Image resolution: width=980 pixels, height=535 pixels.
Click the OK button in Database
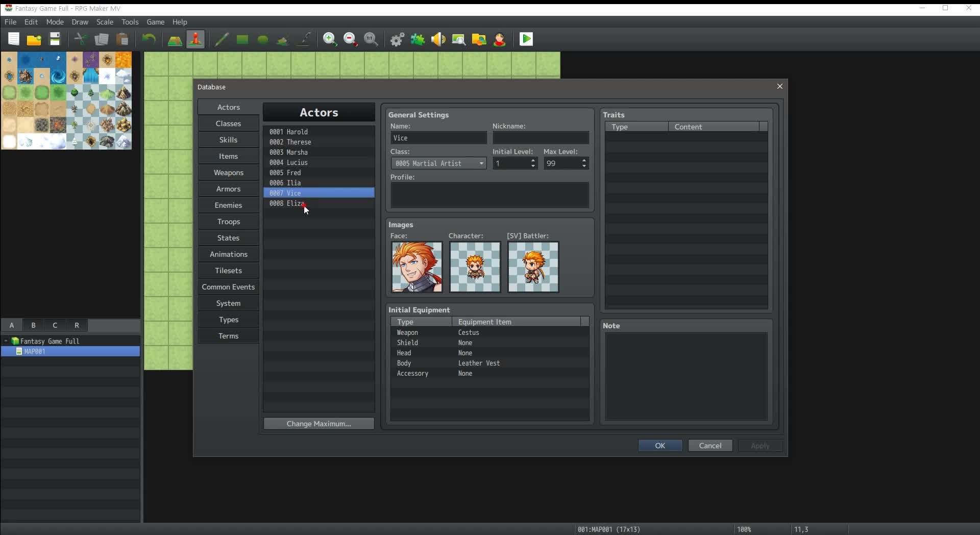coord(659,446)
